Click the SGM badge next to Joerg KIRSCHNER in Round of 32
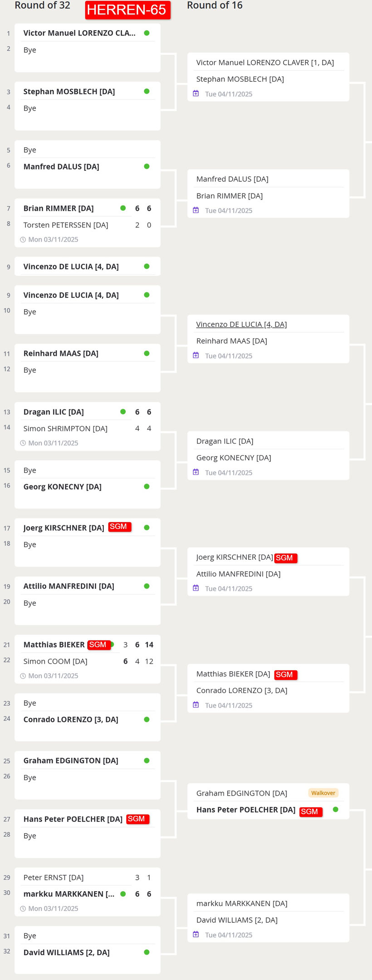Viewport: 372px width, 980px height. pyautogui.click(x=120, y=527)
